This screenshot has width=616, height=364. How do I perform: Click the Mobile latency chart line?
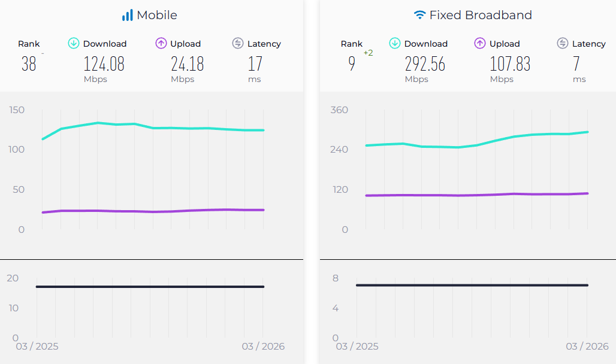(150, 287)
